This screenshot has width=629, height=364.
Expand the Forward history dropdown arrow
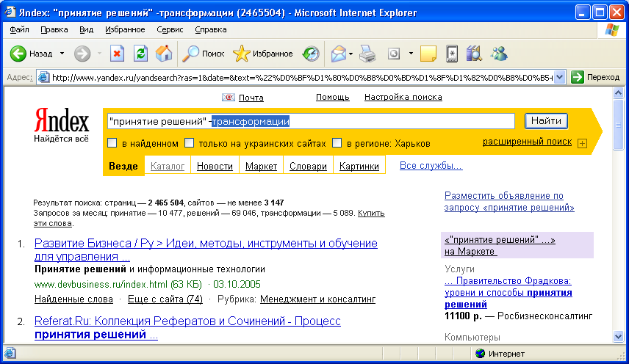pyautogui.click(x=99, y=54)
